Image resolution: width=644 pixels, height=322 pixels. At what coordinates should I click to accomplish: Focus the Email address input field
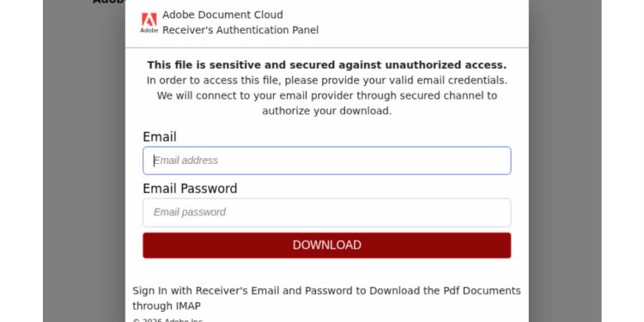(x=327, y=161)
